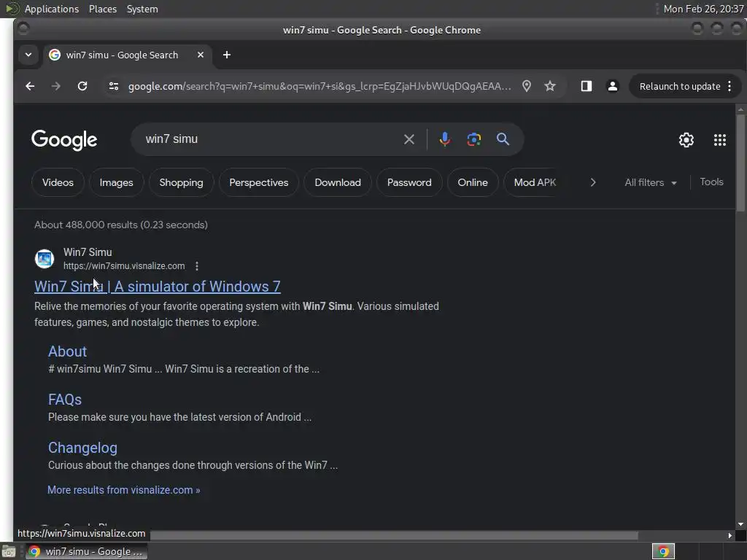Open Win7 Simu simulator of Windows 7 link
The image size is (747, 560).
tap(158, 286)
